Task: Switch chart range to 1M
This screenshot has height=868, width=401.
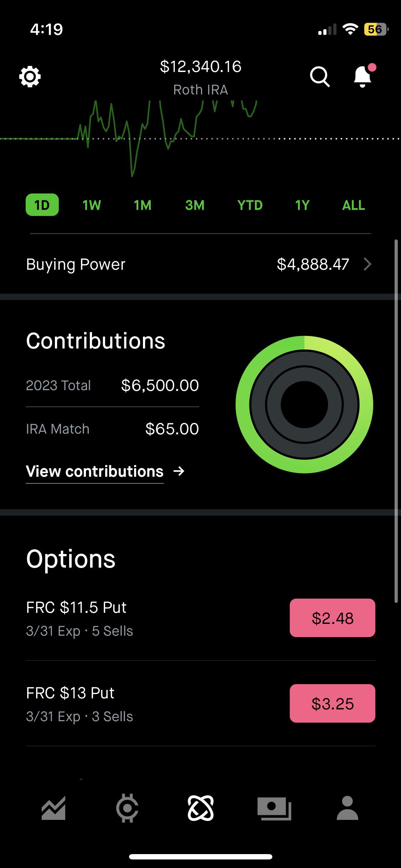Action: click(x=143, y=205)
